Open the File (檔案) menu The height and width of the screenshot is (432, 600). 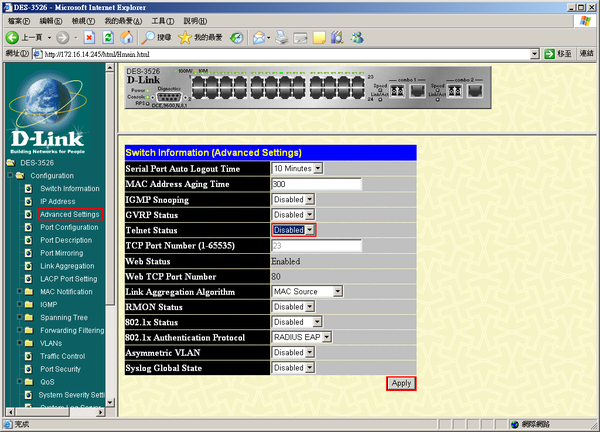[x=19, y=21]
